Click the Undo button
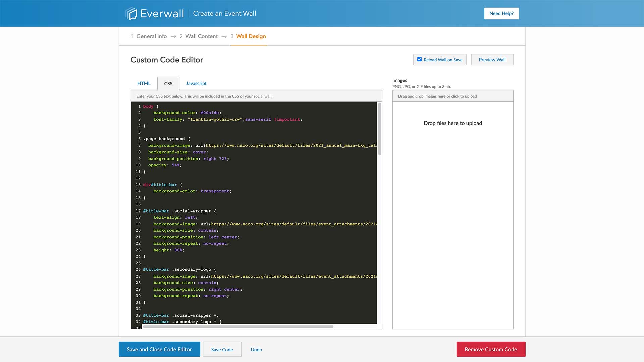The image size is (644, 362). point(256,349)
